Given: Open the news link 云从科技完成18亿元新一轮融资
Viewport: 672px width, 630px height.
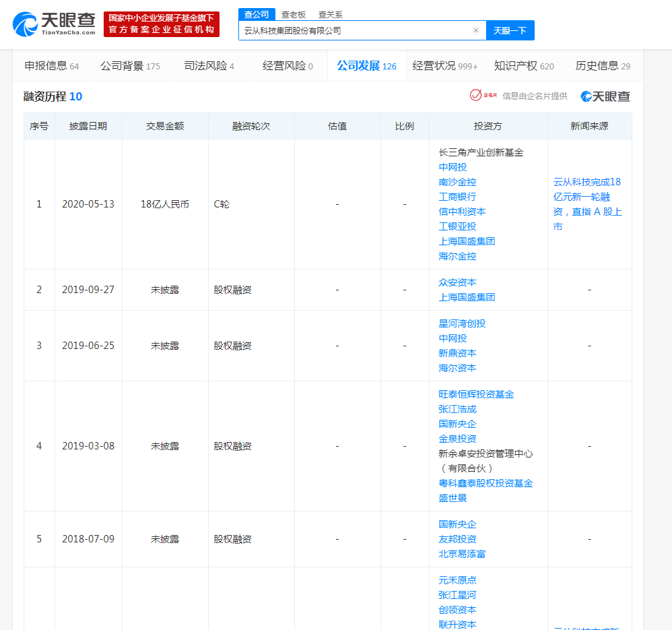Looking at the screenshot, I should pyautogui.click(x=588, y=204).
